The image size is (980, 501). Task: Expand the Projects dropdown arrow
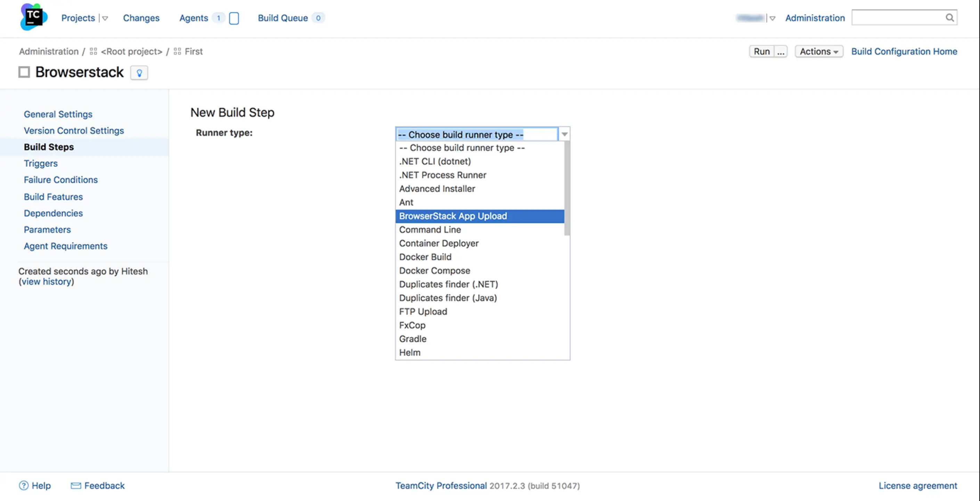click(105, 18)
